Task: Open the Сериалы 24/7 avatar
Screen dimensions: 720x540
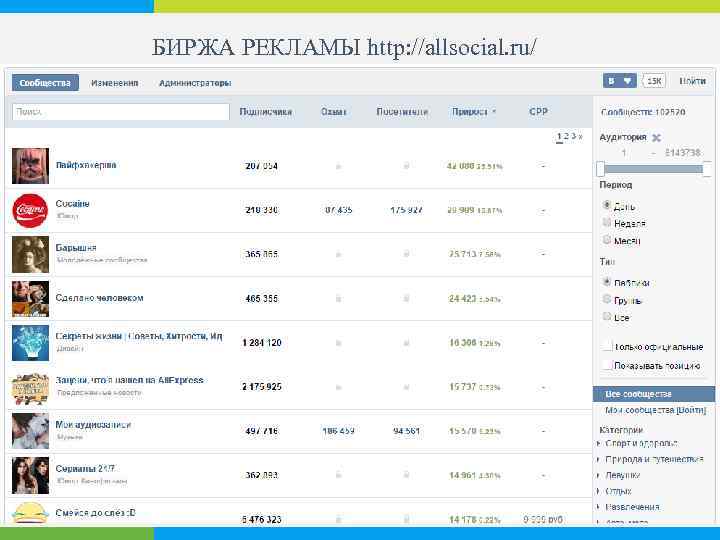Action: pyautogui.click(x=30, y=475)
